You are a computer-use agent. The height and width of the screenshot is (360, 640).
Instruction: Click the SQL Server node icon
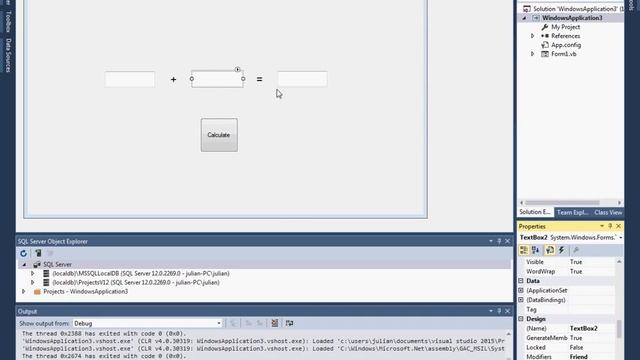pyautogui.click(x=37, y=264)
